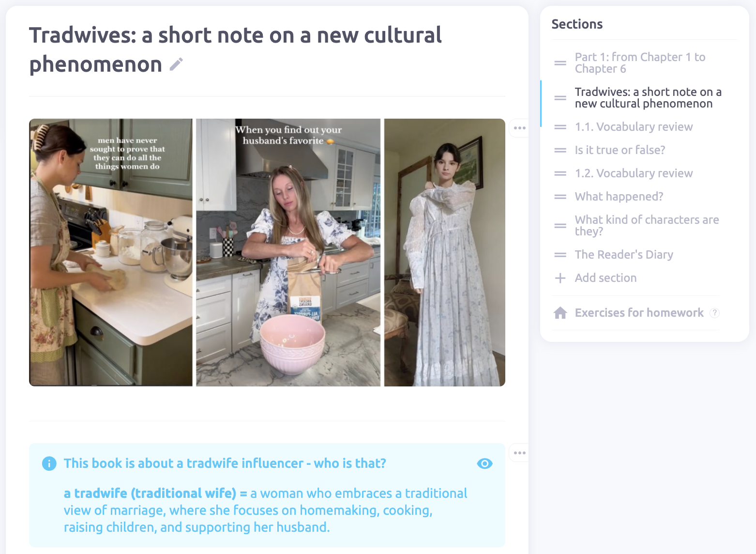This screenshot has width=756, height=554.
Task: Grab the drag handle for Is it true or false?
Action: [x=560, y=150]
